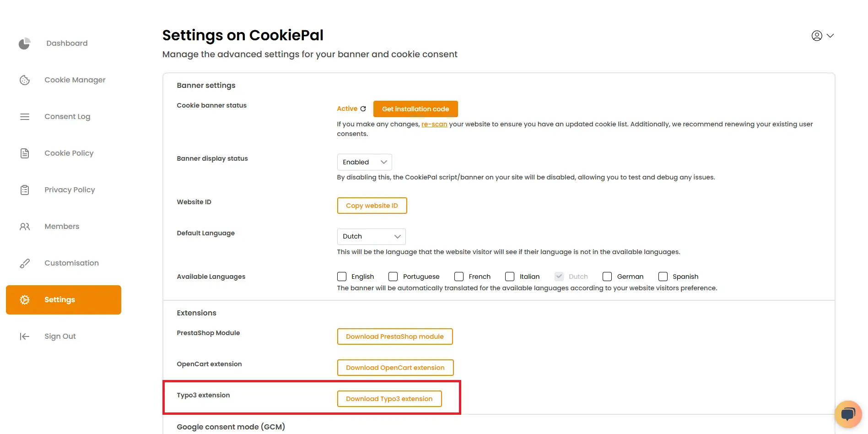868x434 pixels.
Task: Check the German language option
Action: 607,277
